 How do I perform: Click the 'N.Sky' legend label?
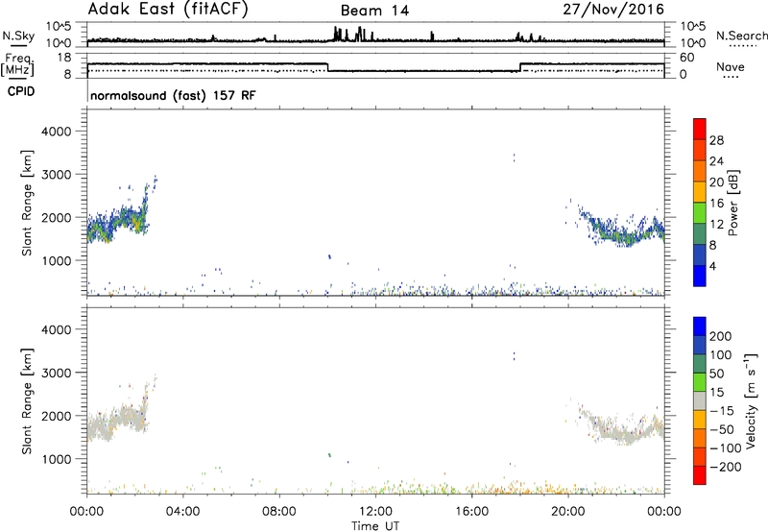18,36
